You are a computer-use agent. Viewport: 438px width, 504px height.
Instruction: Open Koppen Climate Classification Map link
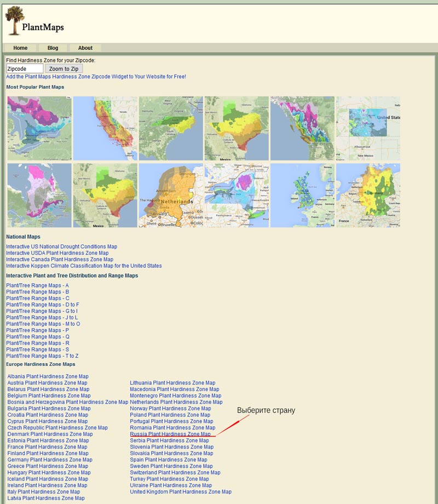tap(84, 266)
